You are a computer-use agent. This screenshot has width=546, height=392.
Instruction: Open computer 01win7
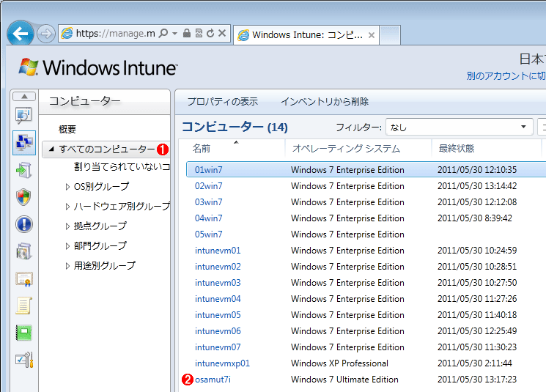(x=208, y=170)
